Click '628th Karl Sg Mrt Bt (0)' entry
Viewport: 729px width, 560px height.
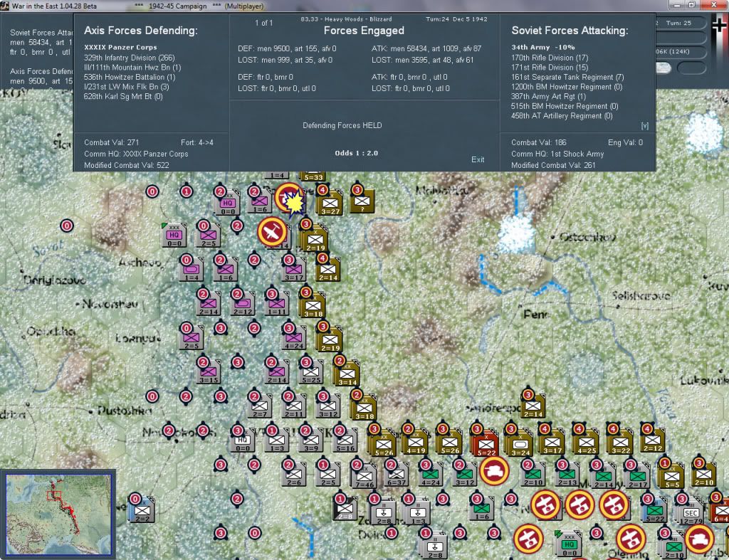point(123,97)
